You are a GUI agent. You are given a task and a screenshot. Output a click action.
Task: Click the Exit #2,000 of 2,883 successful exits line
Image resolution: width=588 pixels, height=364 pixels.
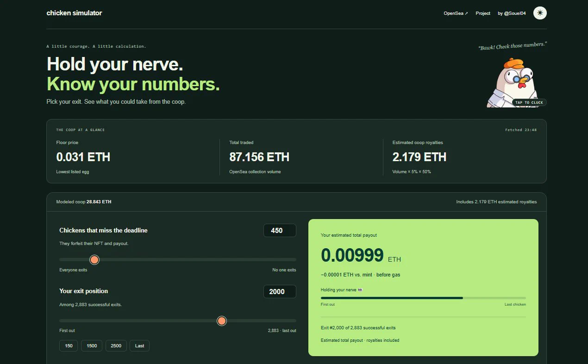pos(358,328)
